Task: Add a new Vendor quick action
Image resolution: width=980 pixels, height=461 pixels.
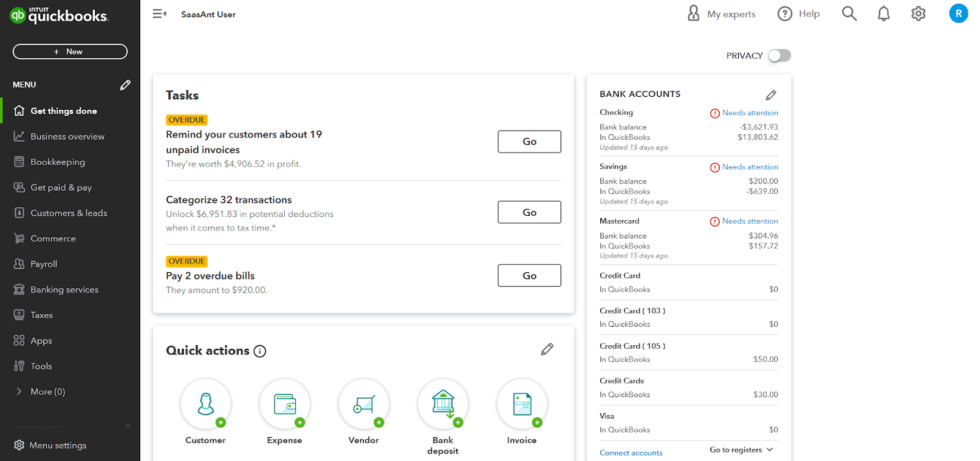Action: point(364,404)
